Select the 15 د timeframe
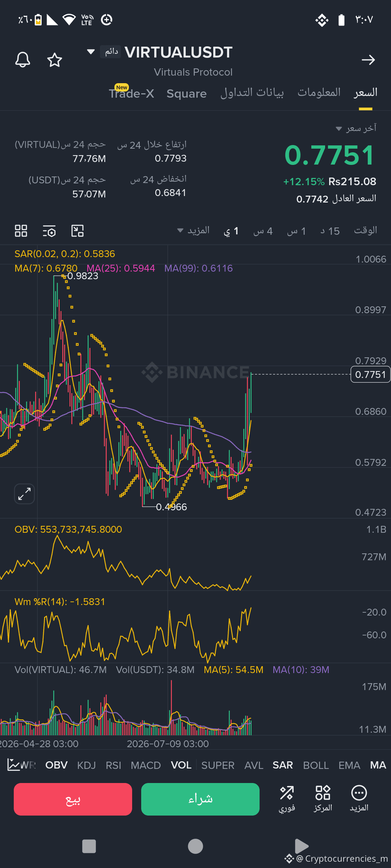The image size is (391, 868). (x=330, y=231)
